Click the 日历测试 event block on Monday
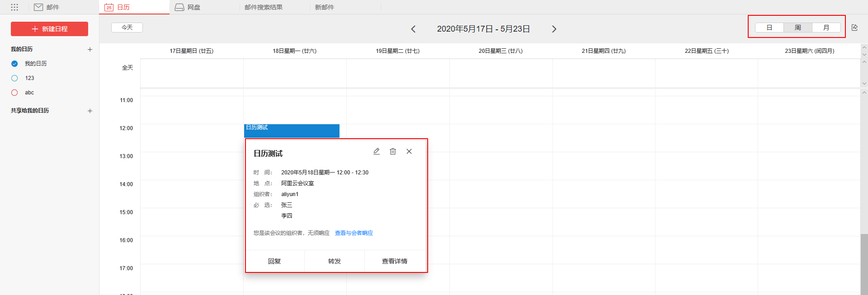Viewport: 868px width, 295px height. (292, 131)
